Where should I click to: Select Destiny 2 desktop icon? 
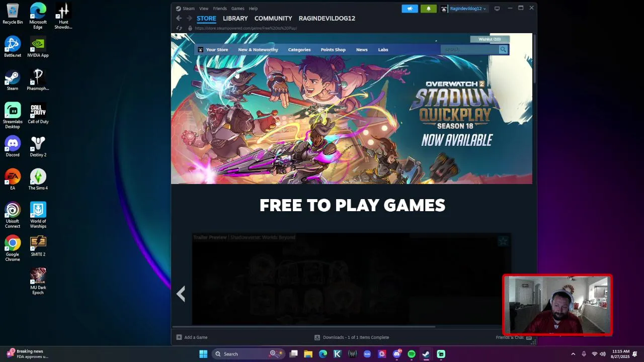point(38,147)
